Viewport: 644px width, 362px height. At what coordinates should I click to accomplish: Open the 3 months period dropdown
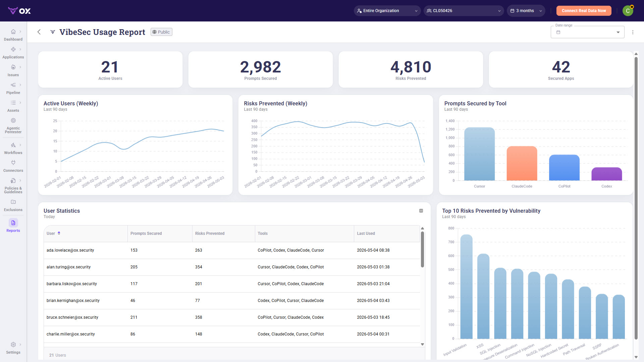click(x=526, y=11)
